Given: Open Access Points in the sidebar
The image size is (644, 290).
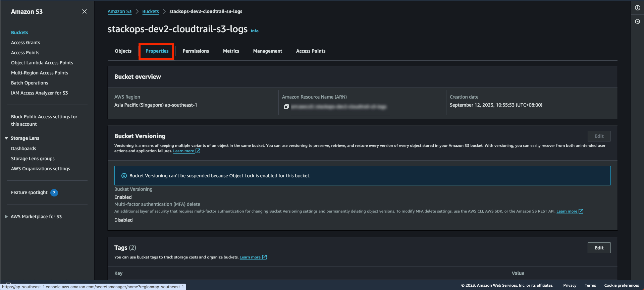Looking at the screenshot, I should click(25, 53).
